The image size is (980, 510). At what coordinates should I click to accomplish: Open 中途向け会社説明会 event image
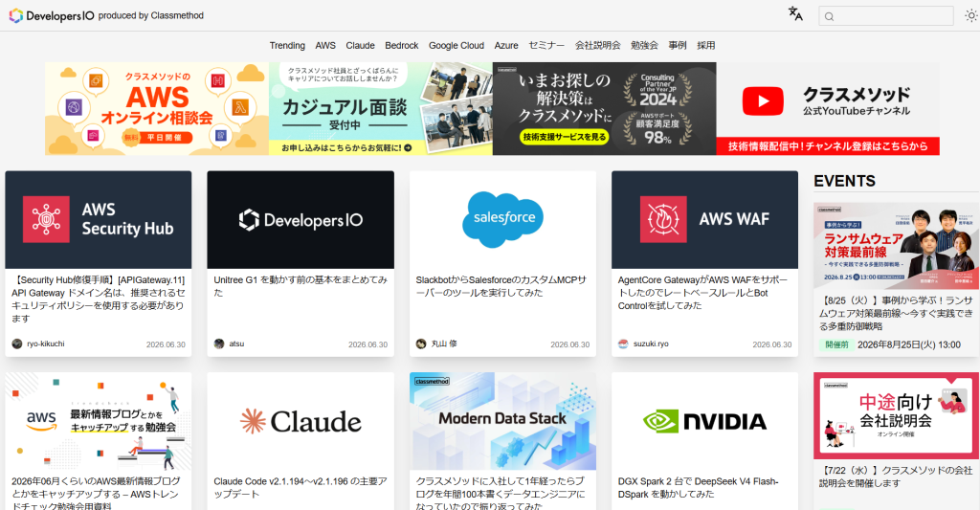[896, 415]
